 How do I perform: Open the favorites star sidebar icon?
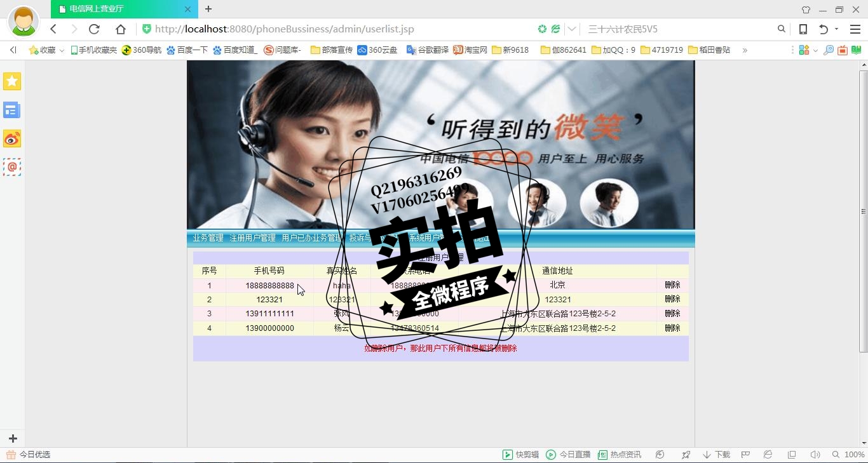click(12, 81)
